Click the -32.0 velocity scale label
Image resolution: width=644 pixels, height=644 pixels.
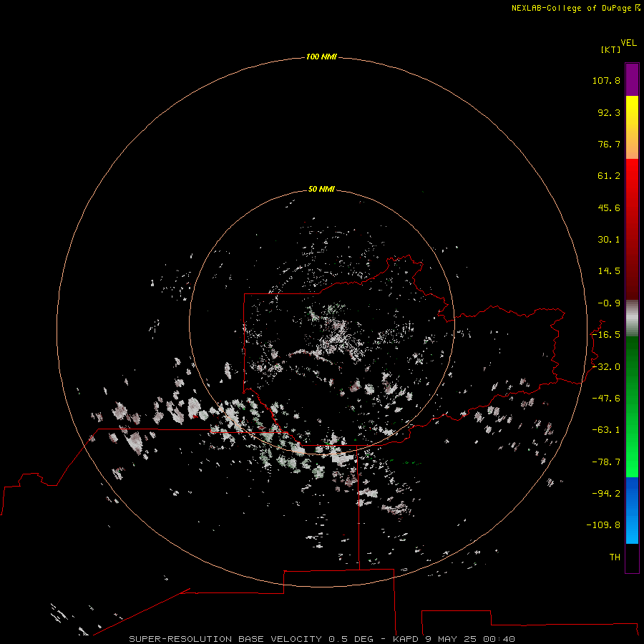(606, 367)
